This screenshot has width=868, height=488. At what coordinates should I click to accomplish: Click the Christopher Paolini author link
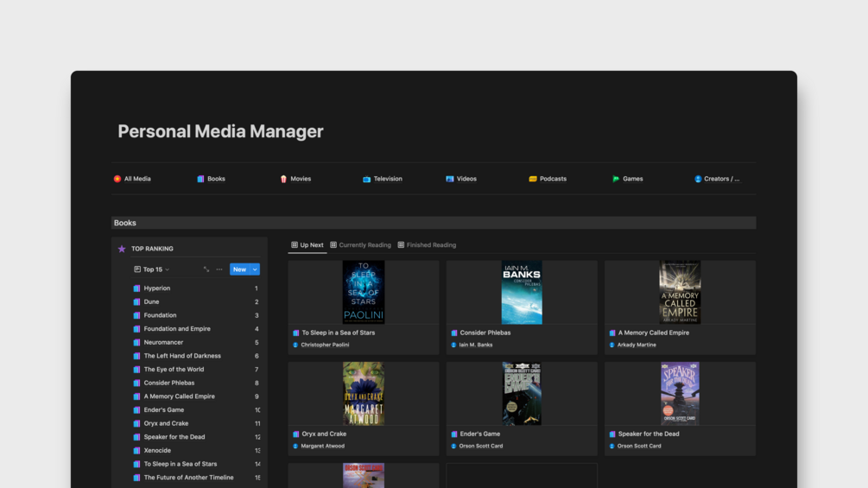325,345
